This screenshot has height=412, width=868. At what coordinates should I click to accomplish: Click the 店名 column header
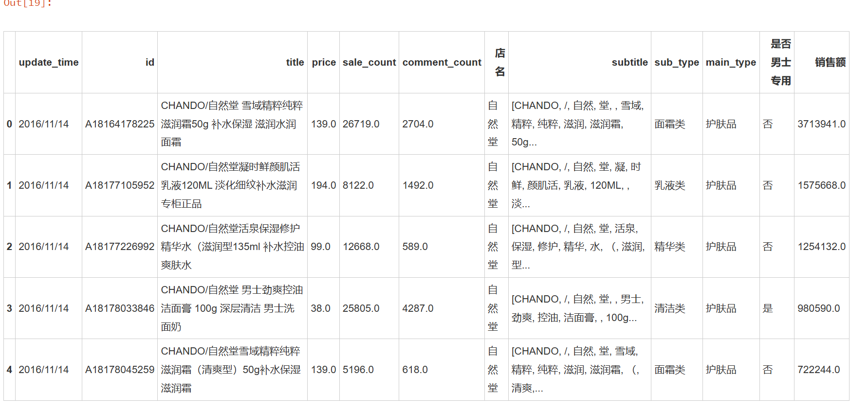tap(500, 62)
